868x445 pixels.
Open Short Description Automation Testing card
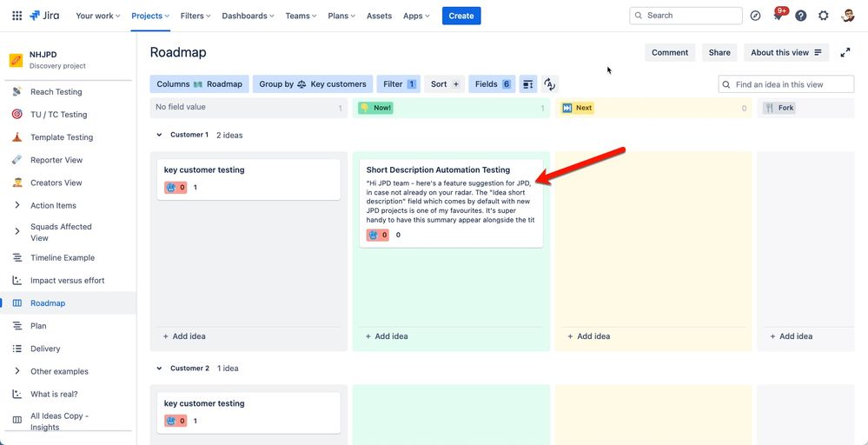click(x=451, y=203)
